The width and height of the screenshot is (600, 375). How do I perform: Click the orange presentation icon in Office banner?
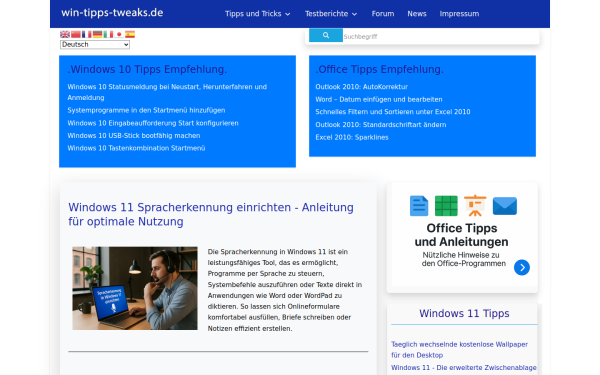(x=475, y=206)
